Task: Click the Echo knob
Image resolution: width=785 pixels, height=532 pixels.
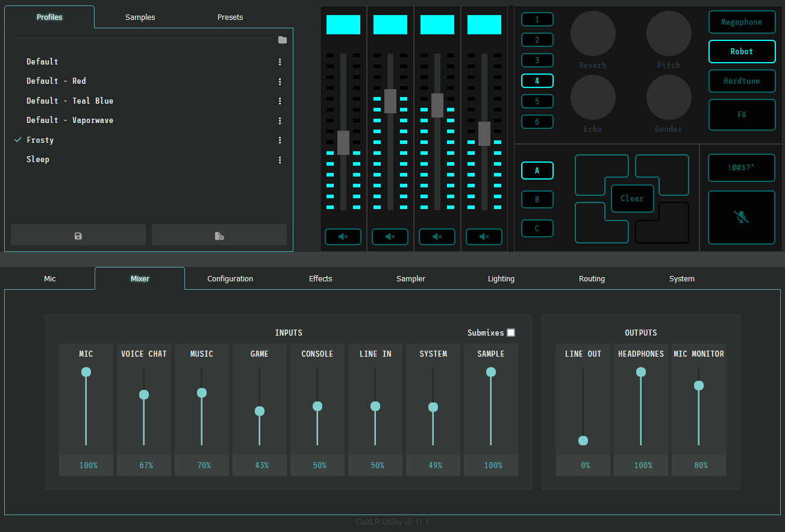Action: [593, 97]
